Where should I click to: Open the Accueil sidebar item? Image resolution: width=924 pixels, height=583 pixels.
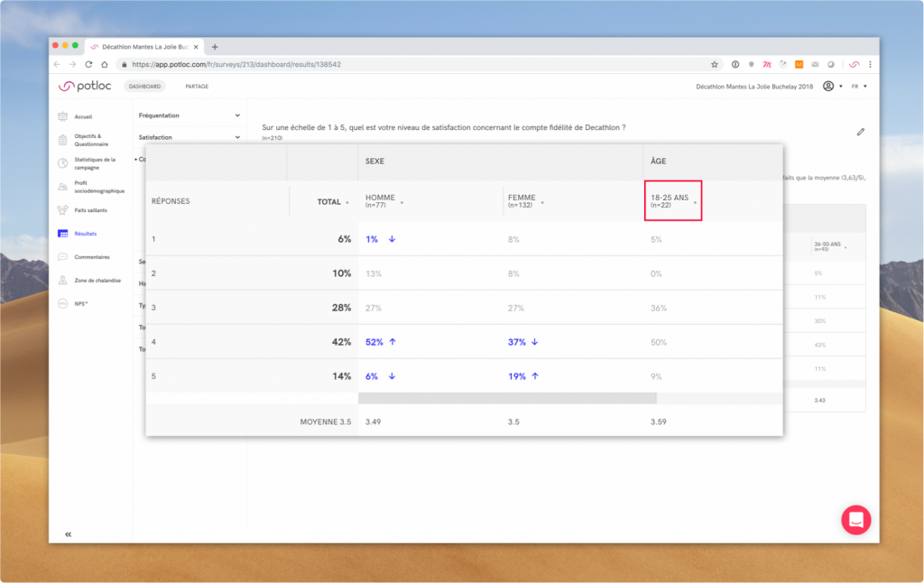(x=83, y=116)
